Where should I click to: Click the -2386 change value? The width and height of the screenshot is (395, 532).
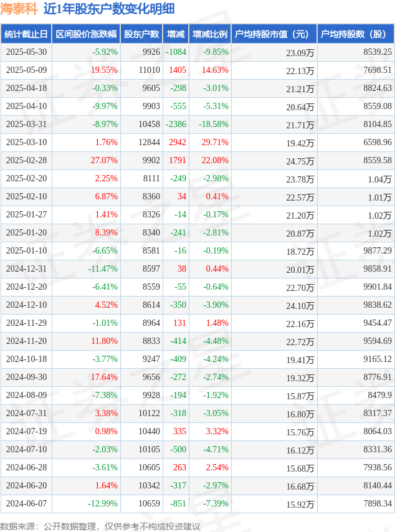coord(176,124)
